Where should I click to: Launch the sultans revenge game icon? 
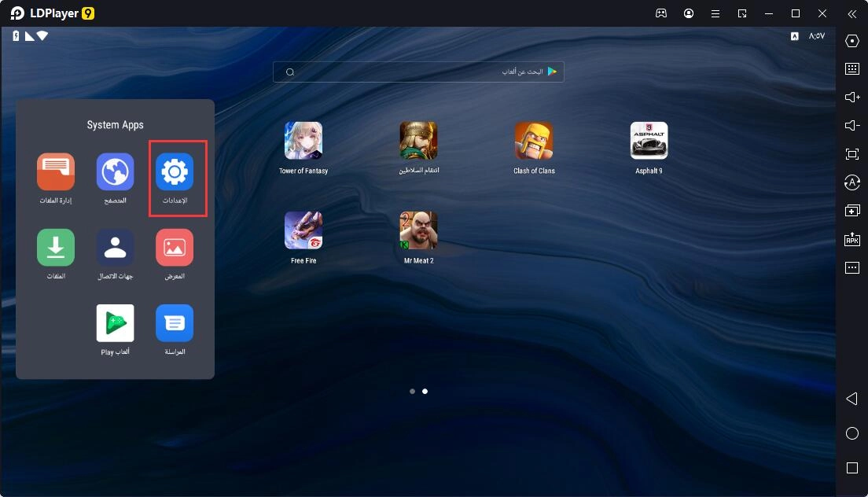pos(418,141)
